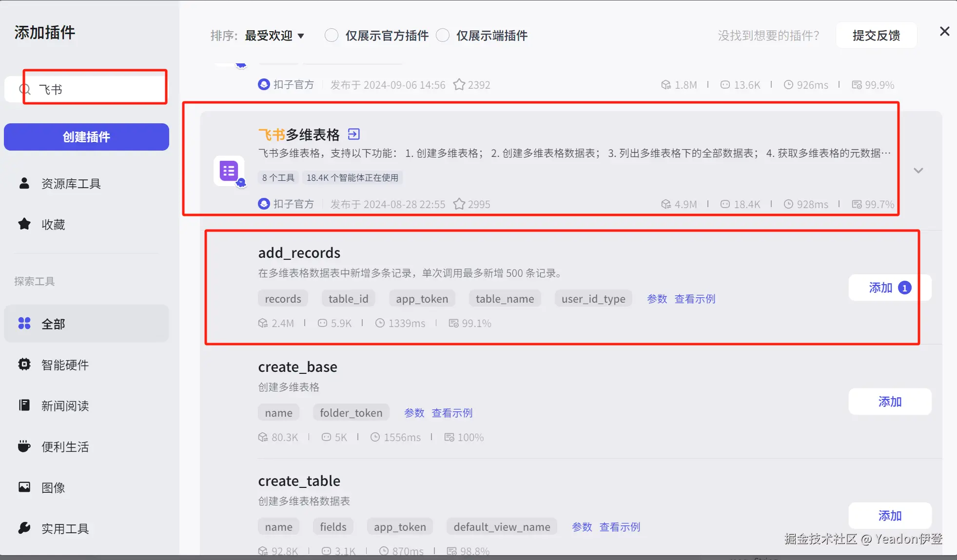
Task: Click the 飞书多维表格 purple plugin icon
Action: pyautogui.click(x=229, y=171)
